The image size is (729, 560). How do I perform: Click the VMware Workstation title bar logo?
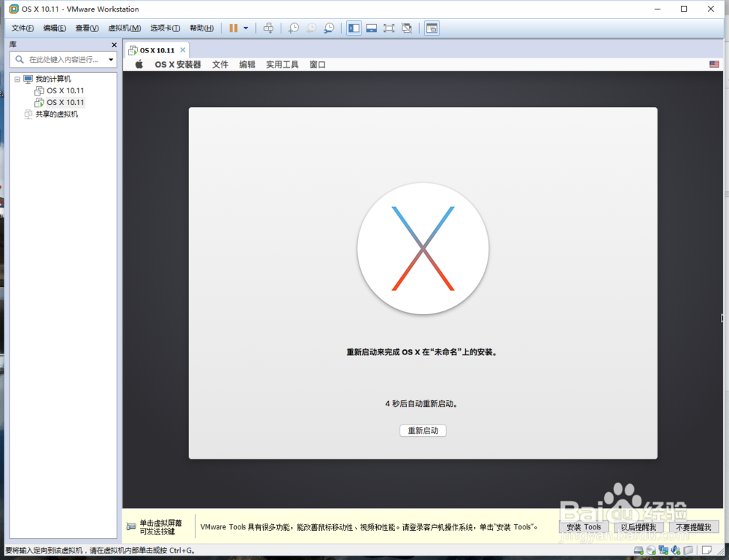pos(13,9)
